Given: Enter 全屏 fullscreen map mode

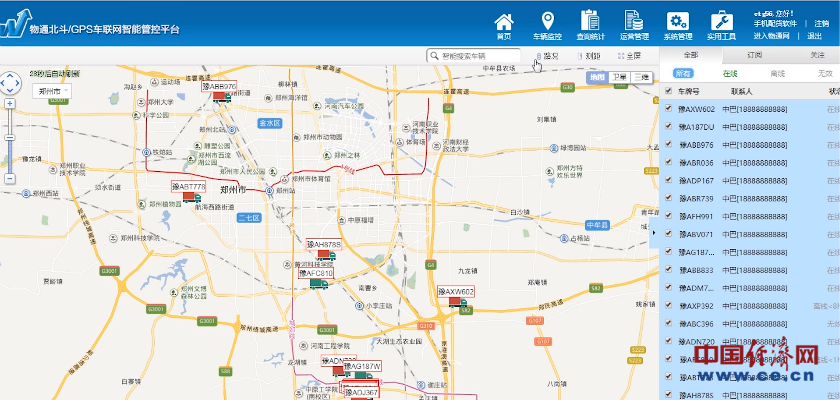Looking at the screenshot, I should click(629, 56).
